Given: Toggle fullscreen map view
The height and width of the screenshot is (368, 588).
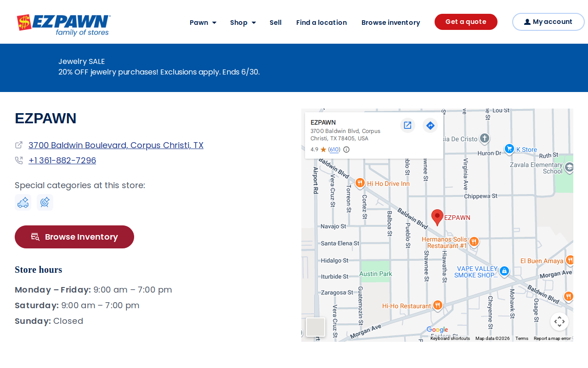Looking at the screenshot, I should tap(560, 322).
